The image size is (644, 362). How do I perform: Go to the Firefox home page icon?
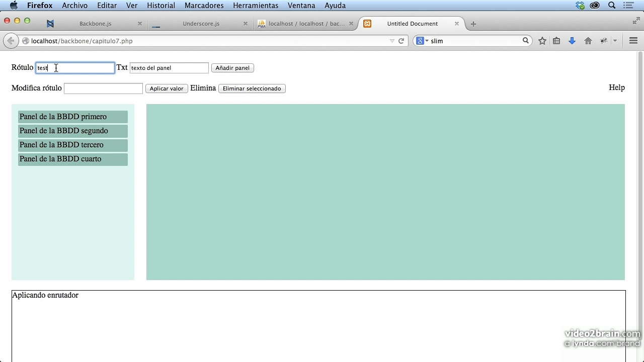tap(588, 41)
